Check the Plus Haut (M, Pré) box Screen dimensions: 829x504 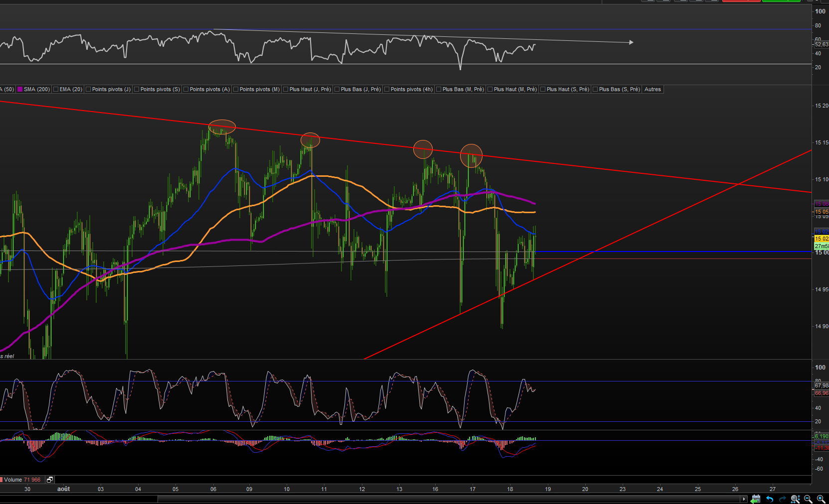pyautogui.click(x=490, y=90)
